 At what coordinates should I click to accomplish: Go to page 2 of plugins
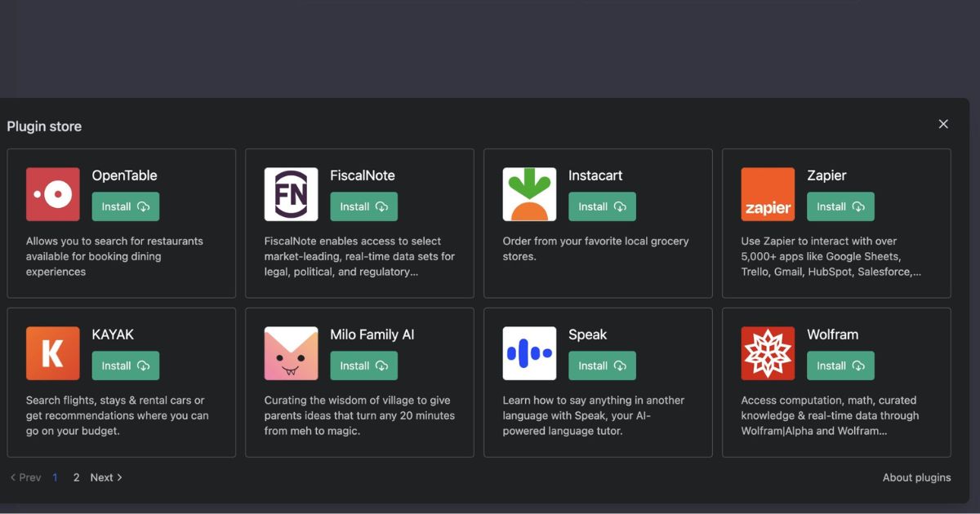[76, 477]
